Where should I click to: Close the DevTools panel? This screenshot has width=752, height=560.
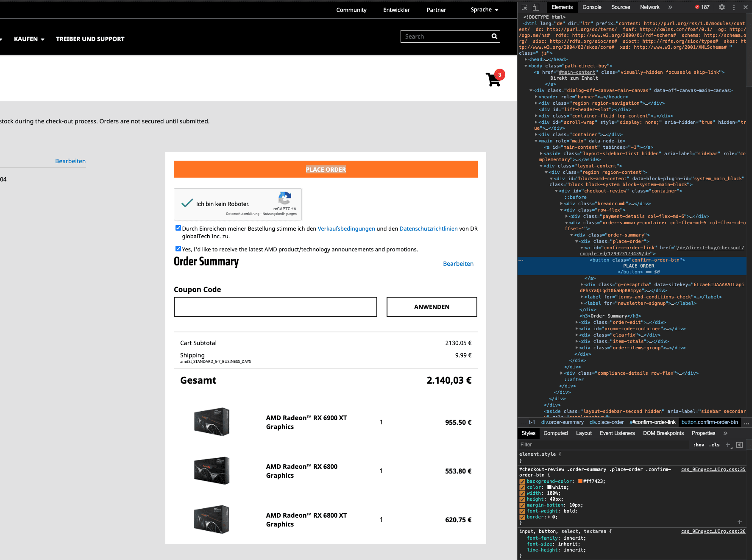click(746, 7)
